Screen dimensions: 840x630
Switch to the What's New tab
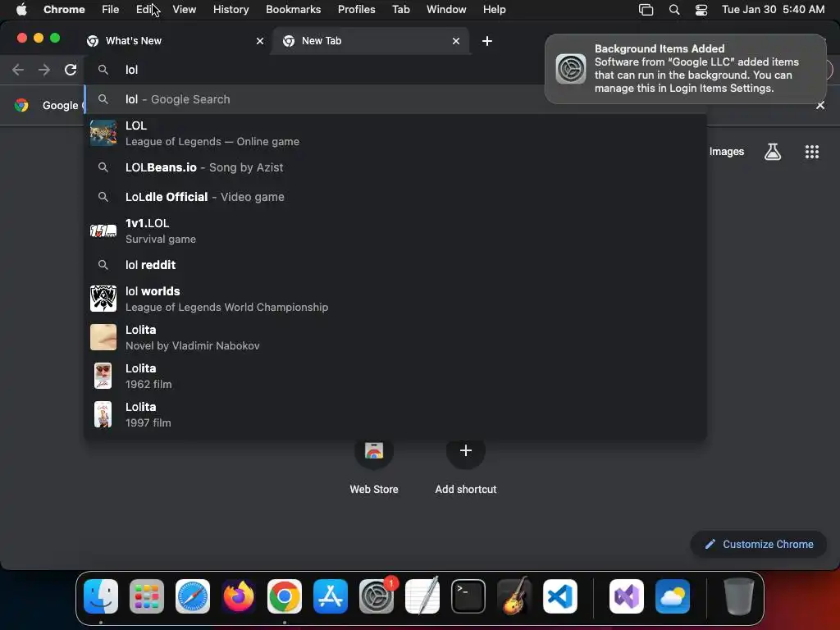point(175,41)
